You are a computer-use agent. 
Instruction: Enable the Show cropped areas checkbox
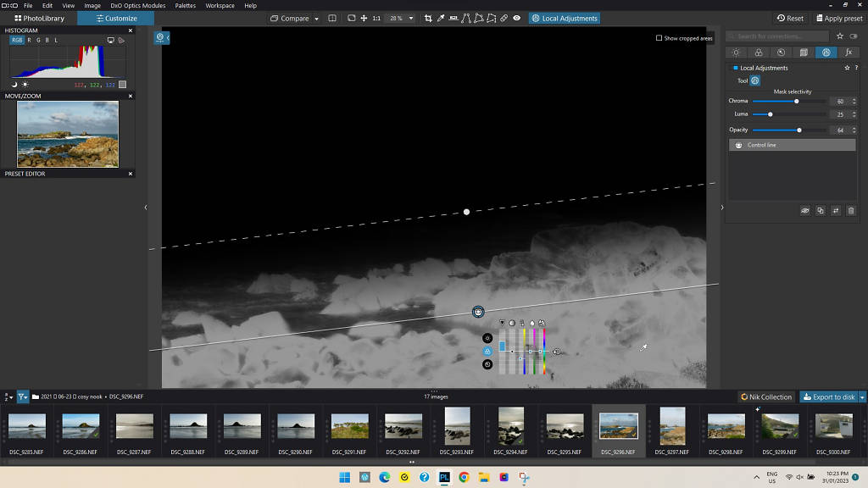pyautogui.click(x=659, y=38)
